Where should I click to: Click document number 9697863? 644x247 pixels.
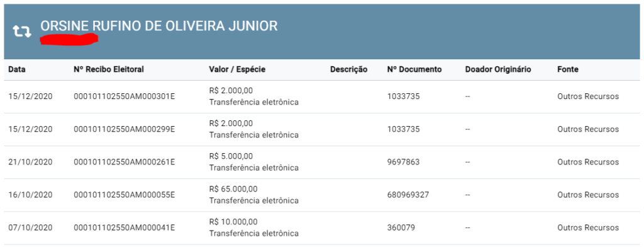coord(403,162)
